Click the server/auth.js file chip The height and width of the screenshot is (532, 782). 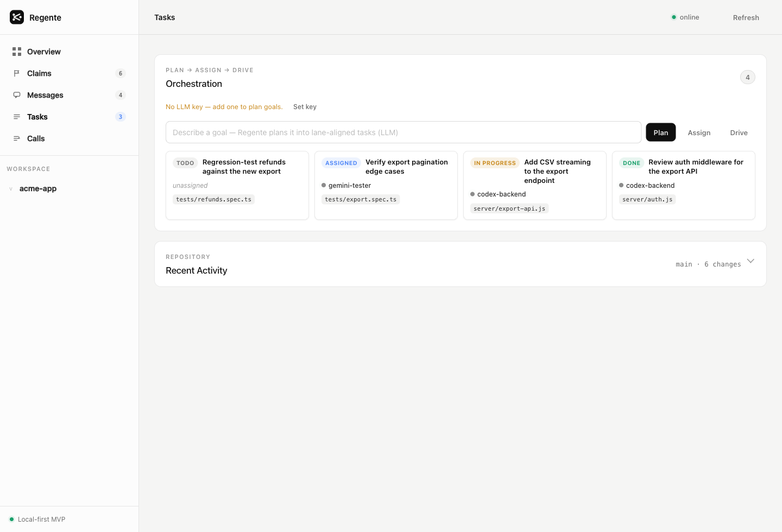click(x=647, y=199)
